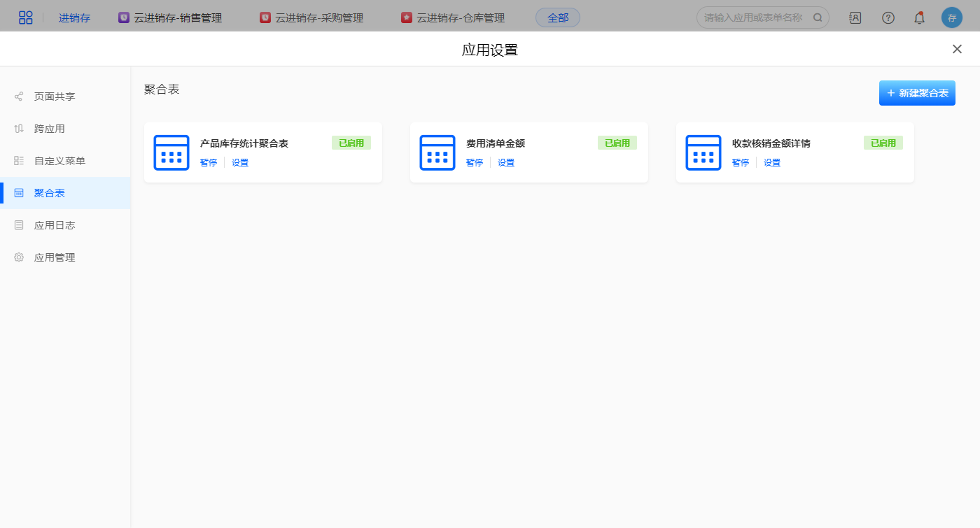The image size is (980, 528).
Task: Open the help question mark icon
Action: click(888, 17)
